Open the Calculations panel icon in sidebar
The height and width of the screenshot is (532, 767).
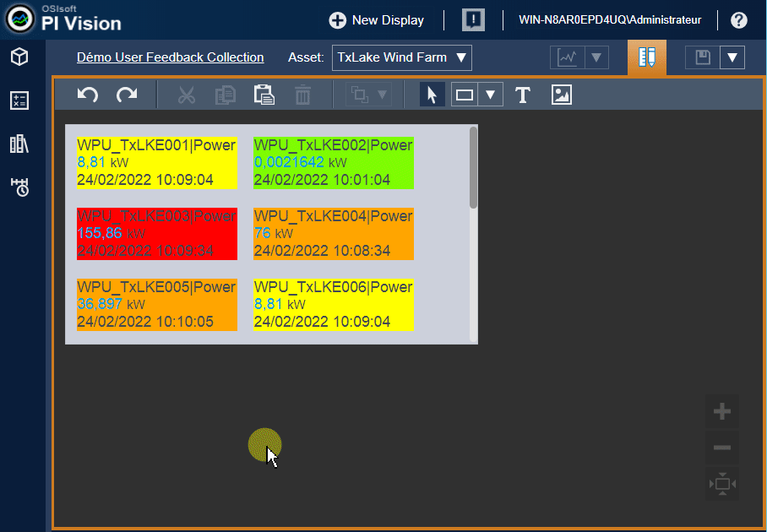(19, 101)
